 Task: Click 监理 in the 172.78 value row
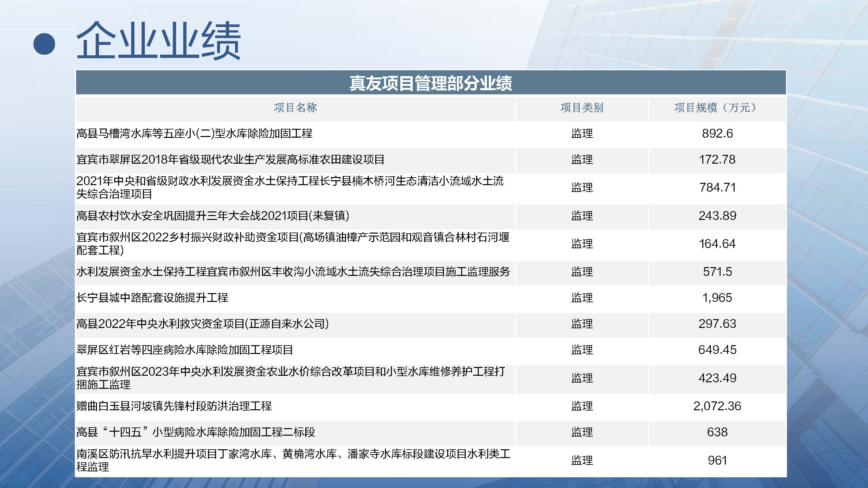(582, 160)
